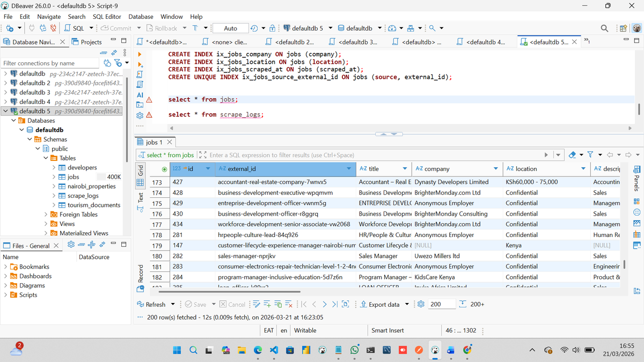Click Execute script in new tab arrow icon
The width and height of the screenshot is (644, 362).
pyautogui.click(x=140, y=64)
